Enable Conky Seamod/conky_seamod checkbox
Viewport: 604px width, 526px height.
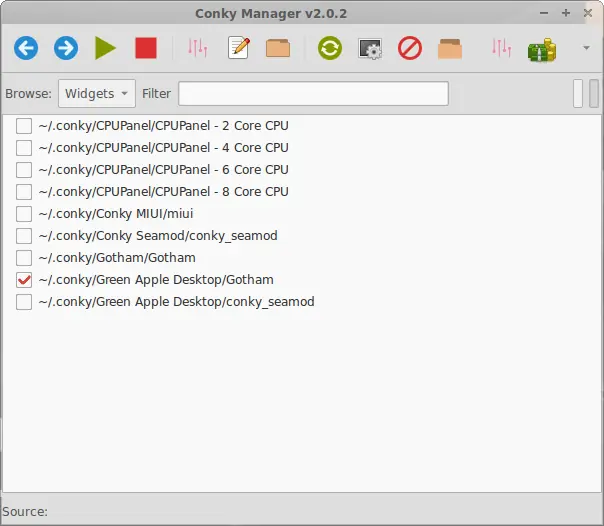[24, 236]
